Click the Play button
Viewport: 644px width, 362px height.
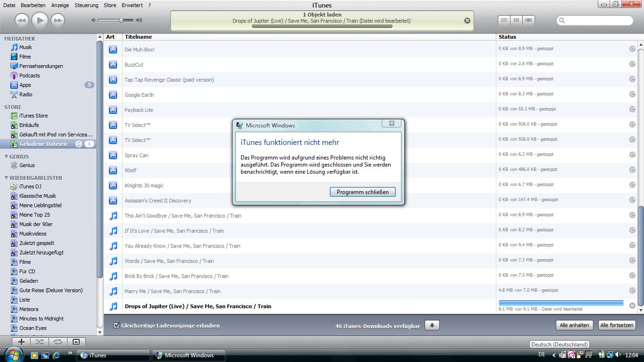(40, 20)
